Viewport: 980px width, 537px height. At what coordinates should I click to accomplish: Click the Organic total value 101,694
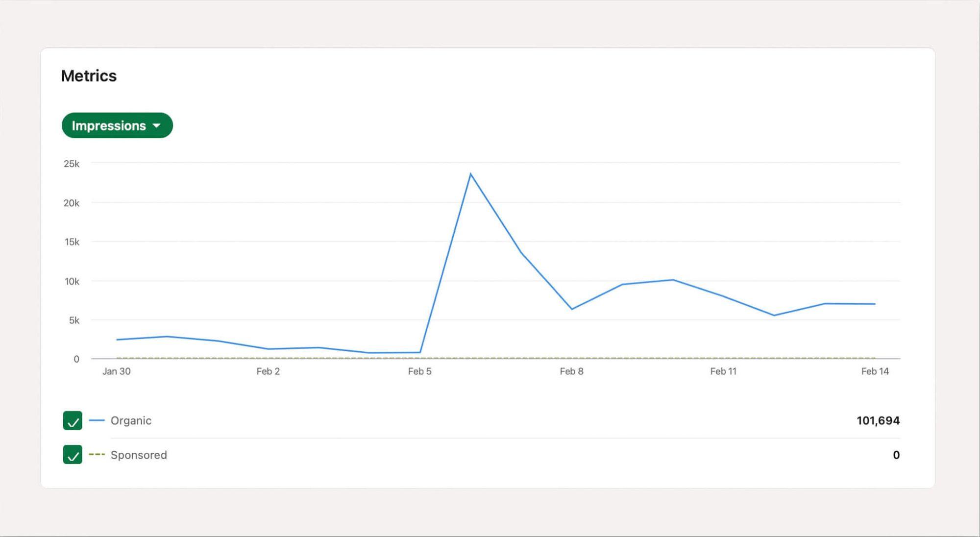(878, 420)
